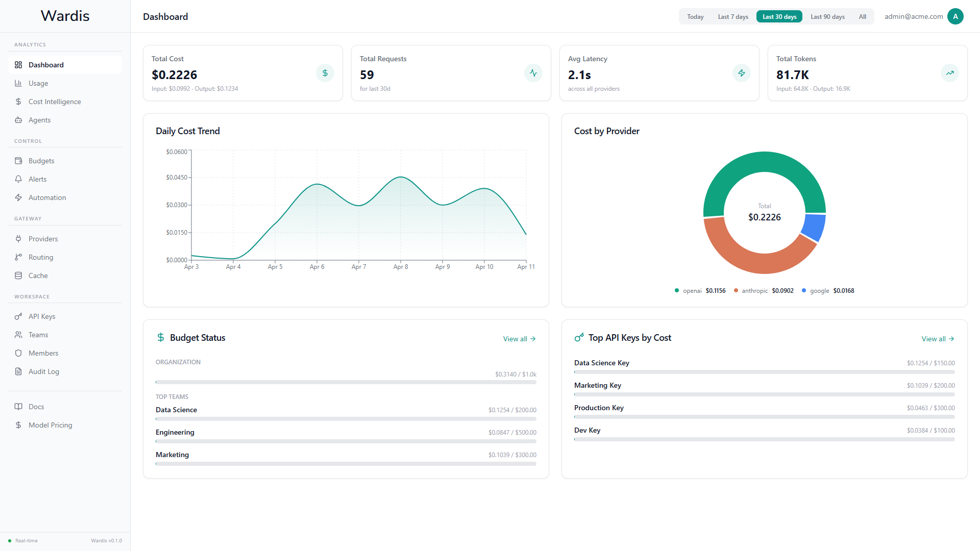
Task: Open the user avatar A menu
Action: coord(955,16)
